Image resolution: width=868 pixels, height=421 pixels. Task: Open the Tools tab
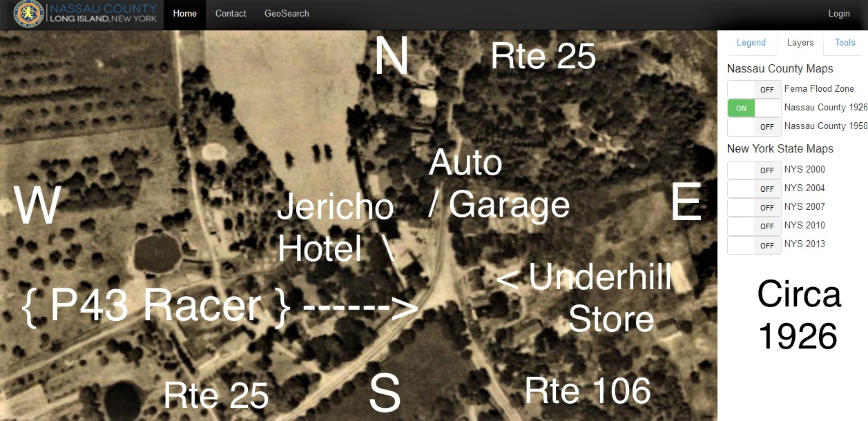(845, 43)
